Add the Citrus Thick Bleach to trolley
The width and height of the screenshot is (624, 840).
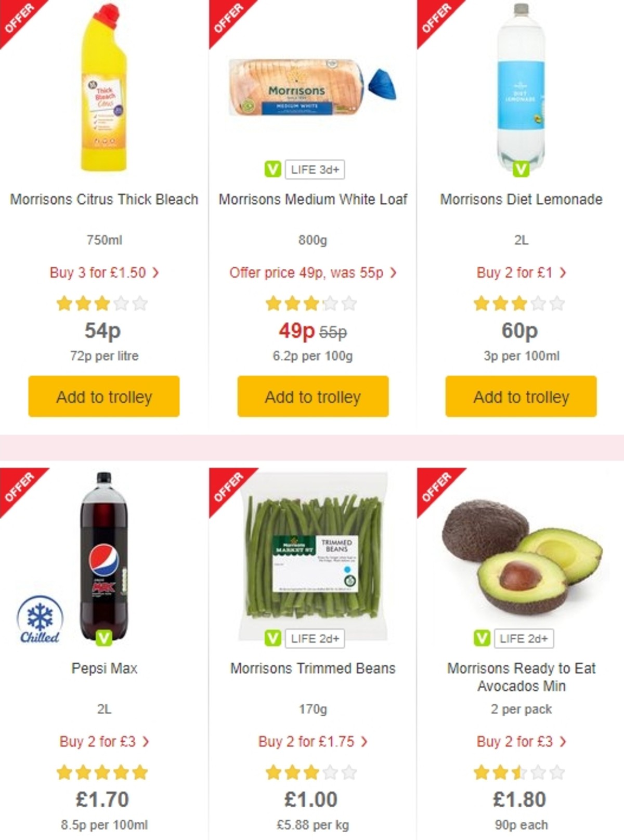[x=103, y=397]
